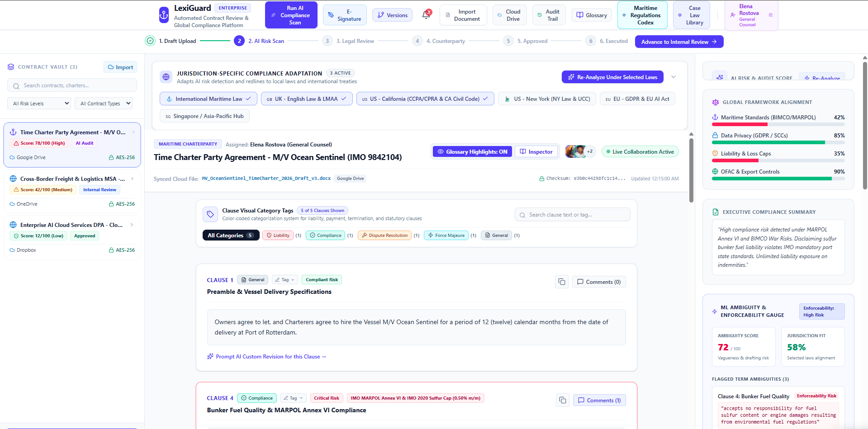
Task: Click the globe icon of Jurisdiction Compliance
Action: click(x=166, y=77)
